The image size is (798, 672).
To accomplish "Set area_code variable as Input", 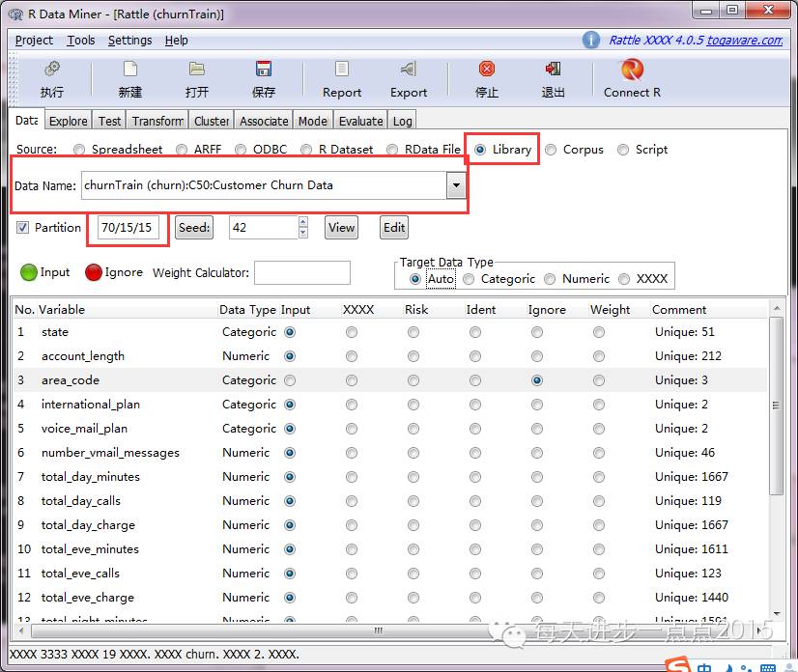I will 290,380.
